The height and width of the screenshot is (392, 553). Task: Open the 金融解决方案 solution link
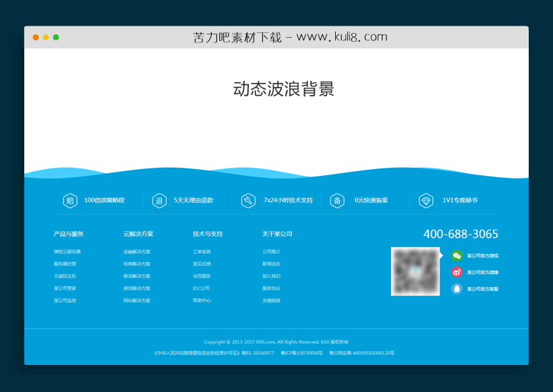(x=136, y=251)
